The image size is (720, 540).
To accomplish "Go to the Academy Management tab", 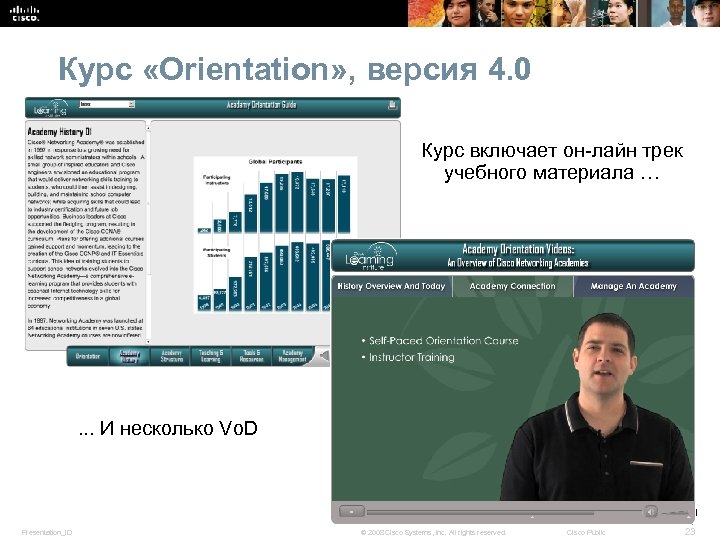I will 292,356.
